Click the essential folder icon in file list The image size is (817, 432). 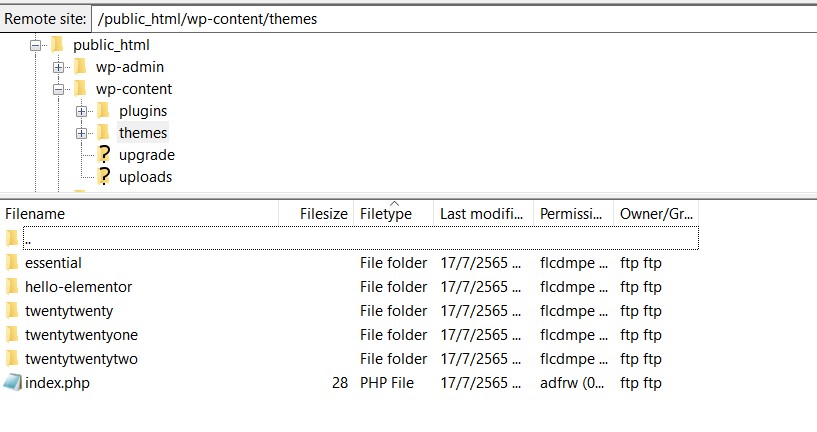[x=12, y=262]
